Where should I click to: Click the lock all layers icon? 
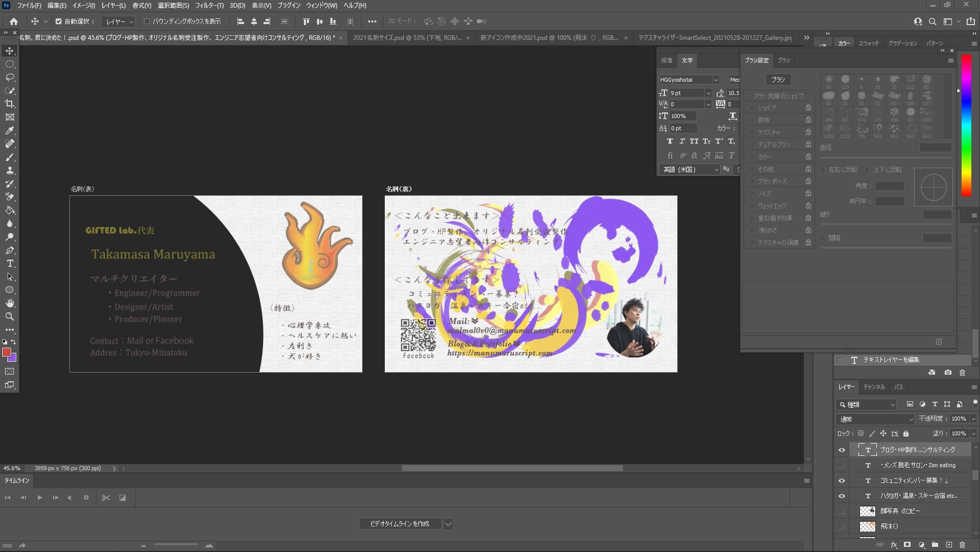pos(906,433)
